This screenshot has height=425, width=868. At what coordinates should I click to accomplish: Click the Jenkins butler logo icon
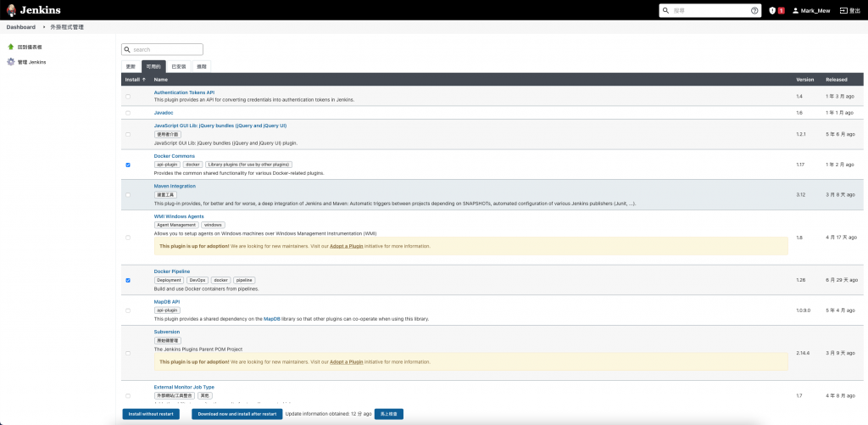tap(11, 10)
